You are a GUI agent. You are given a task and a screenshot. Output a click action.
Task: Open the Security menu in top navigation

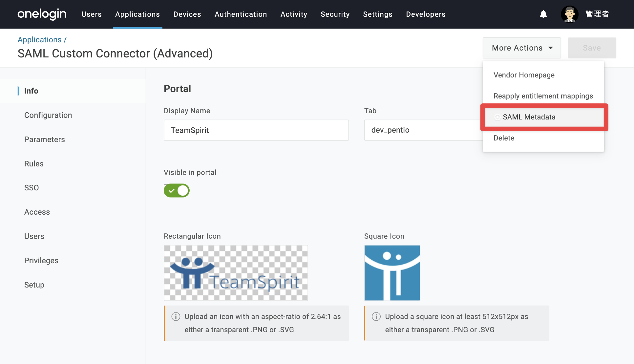[x=335, y=14]
